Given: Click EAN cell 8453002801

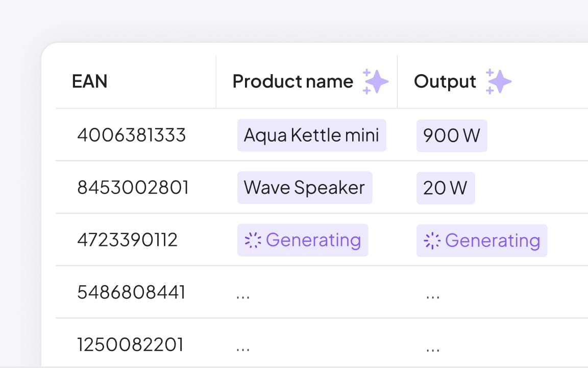Looking at the screenshot, I should pos(133,188).
